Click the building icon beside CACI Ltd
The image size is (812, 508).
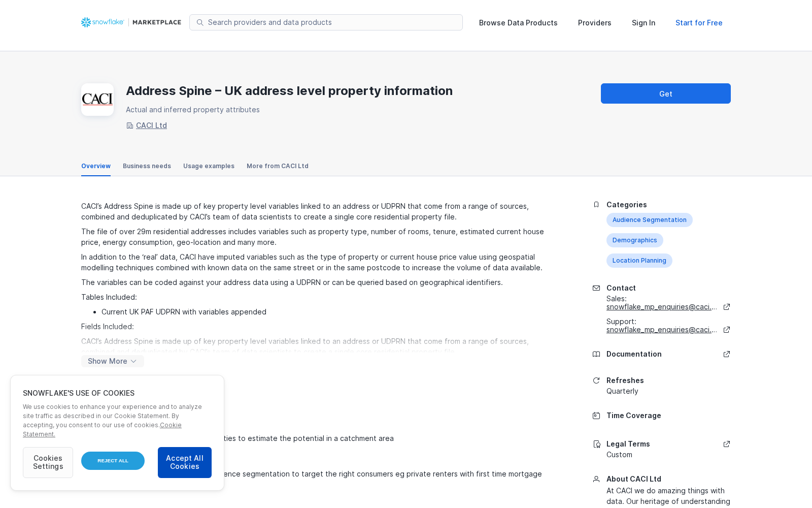tap(130, 125)
